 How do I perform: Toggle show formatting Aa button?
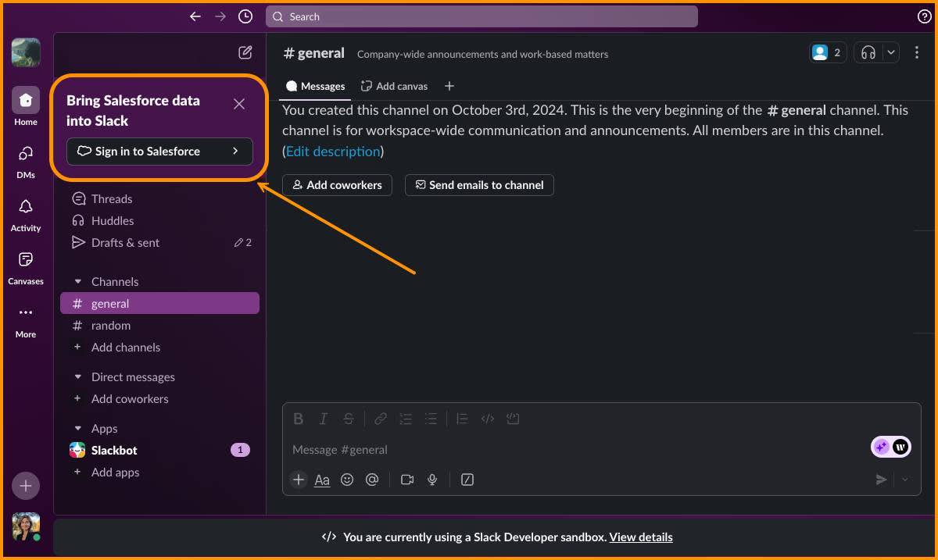pos(322,480)
